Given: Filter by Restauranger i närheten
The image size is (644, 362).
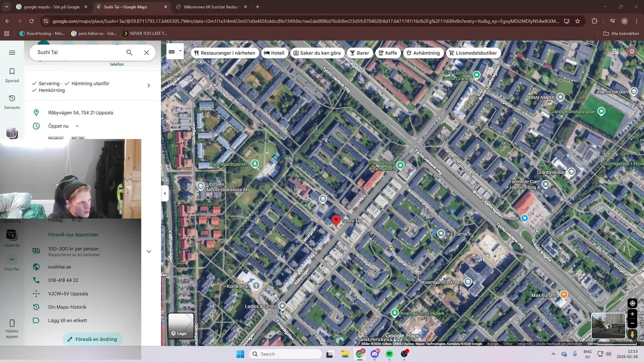Looking at the screenshot, I should coord(224,53).
